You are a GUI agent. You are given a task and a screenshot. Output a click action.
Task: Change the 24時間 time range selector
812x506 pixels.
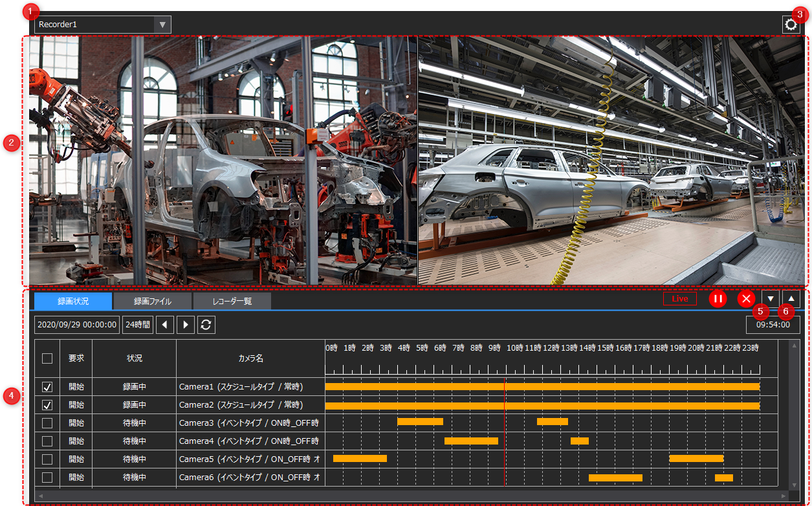138,325
